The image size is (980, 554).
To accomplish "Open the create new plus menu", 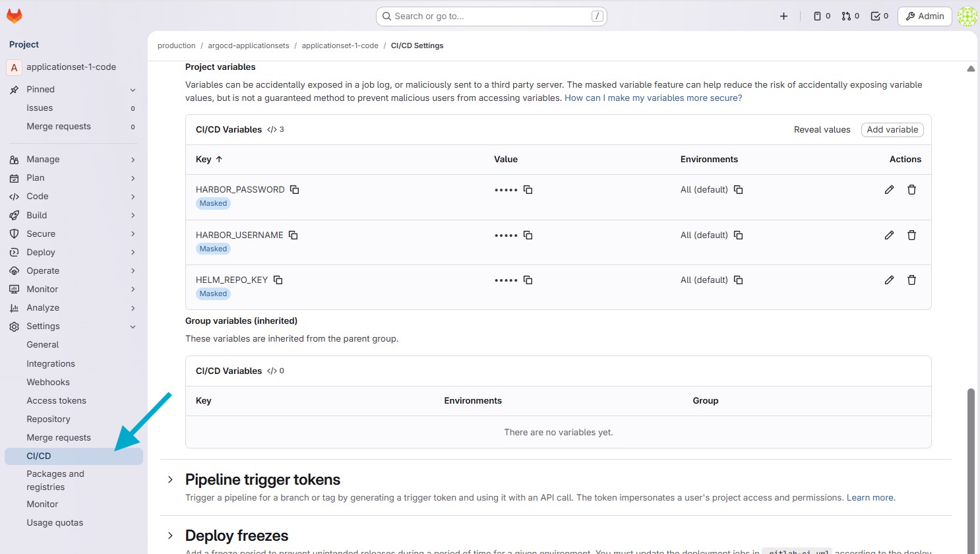I will coord(783,16).
